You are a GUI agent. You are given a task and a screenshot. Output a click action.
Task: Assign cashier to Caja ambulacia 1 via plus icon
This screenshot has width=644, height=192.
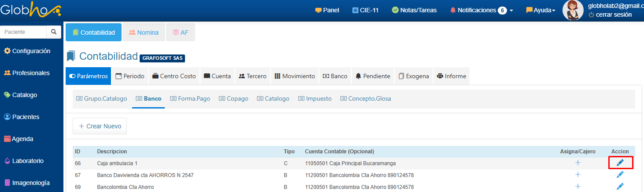[x=578, y=163]
